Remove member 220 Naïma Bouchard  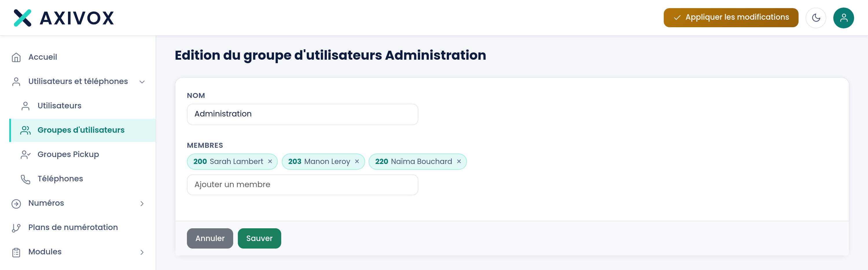click(459, 161)
